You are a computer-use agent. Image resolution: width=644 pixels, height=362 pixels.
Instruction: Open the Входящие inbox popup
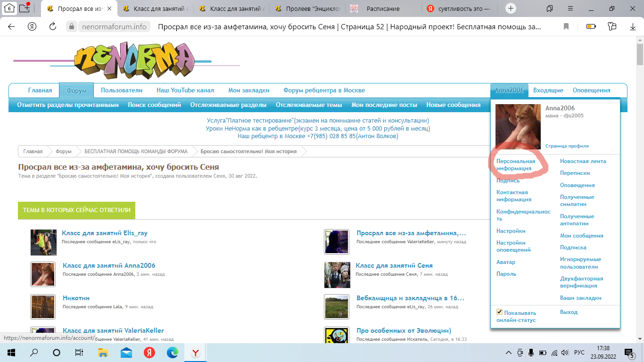(x=548, y=90)
